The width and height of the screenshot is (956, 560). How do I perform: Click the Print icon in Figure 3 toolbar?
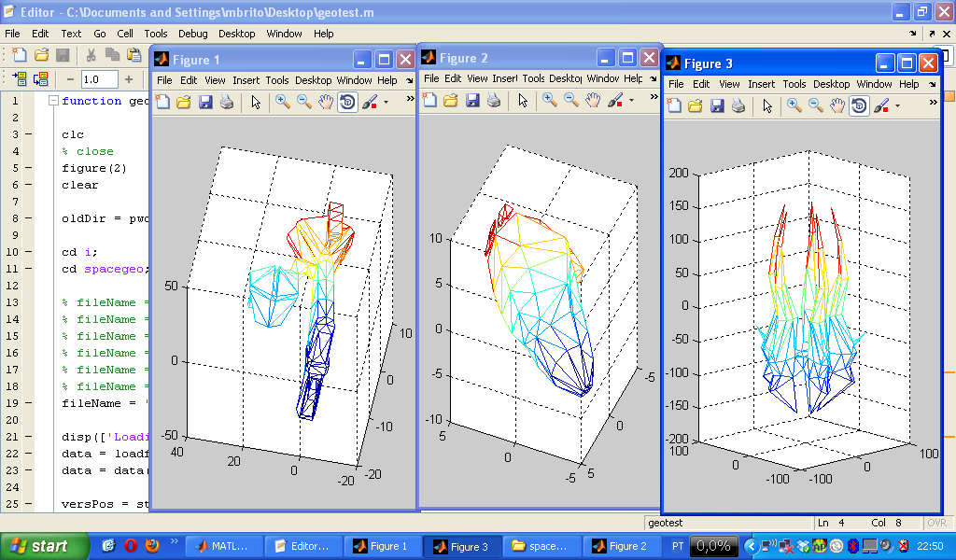(738, 106)
